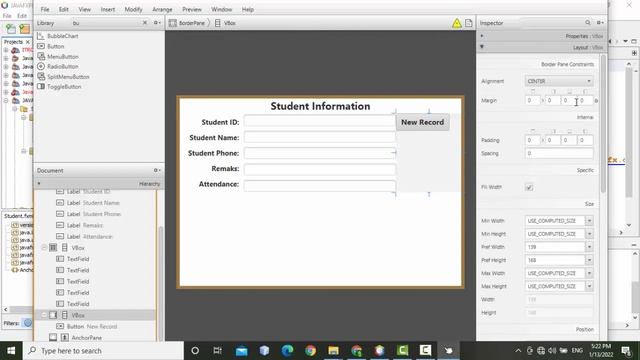
Task: Open the Mail app from the taskbar
Action: (241, 351)
